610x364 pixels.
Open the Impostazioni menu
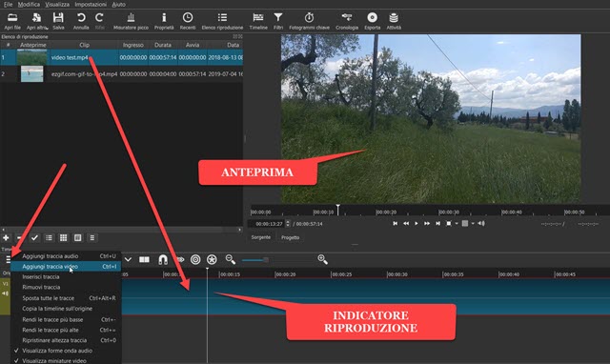[91, 4]
